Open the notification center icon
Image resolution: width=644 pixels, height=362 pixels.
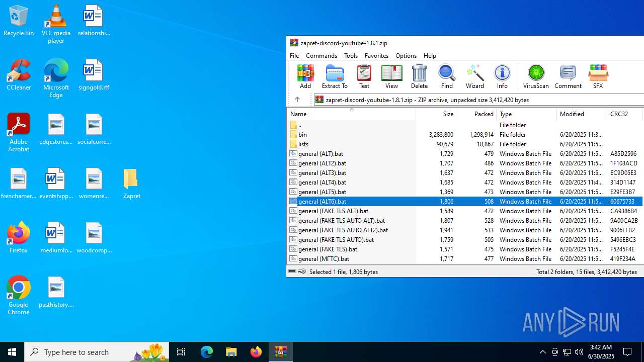click(x=627, y=352)
